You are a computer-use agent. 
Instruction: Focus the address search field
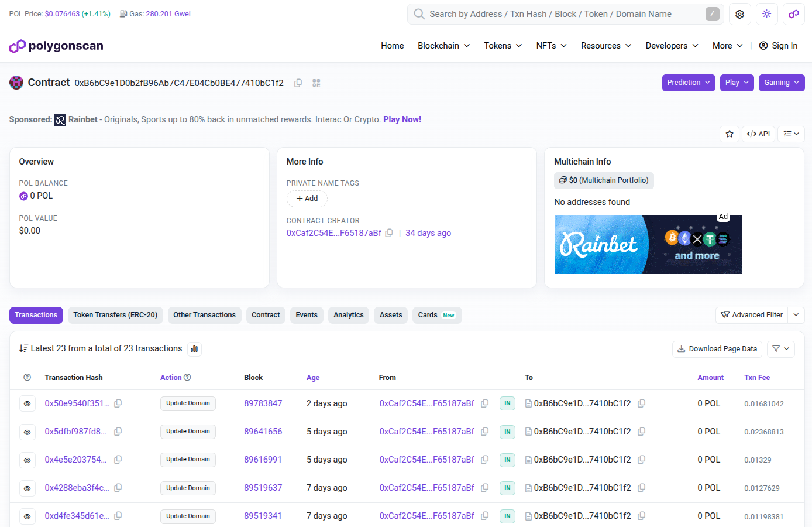click(x=565, y=14)
